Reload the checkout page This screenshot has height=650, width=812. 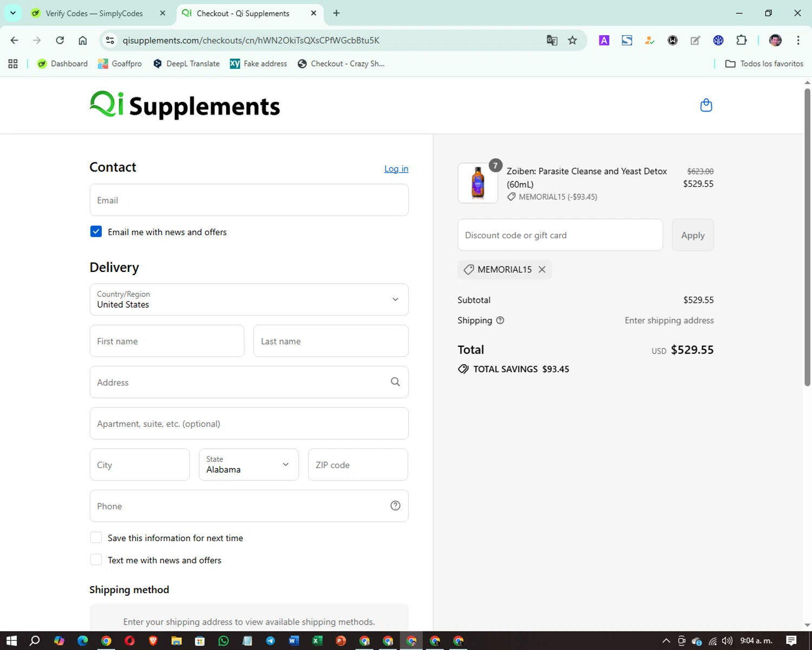point(60,40)
